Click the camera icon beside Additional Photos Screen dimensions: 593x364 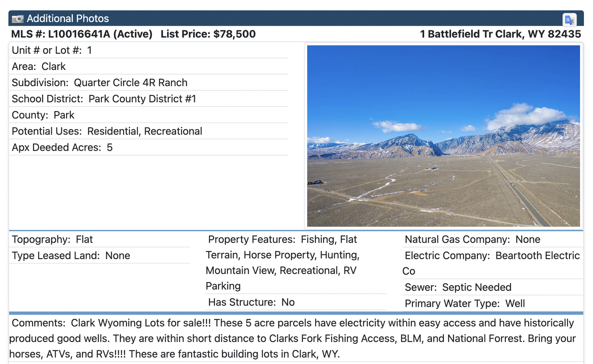tap(18, 19)
